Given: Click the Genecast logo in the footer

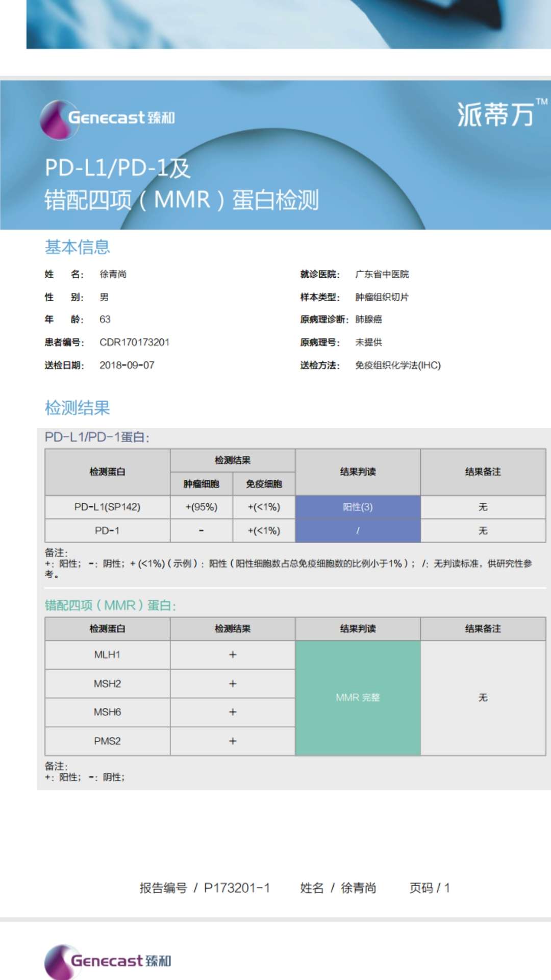Looking at the screenshot, I should coord(108,961).
